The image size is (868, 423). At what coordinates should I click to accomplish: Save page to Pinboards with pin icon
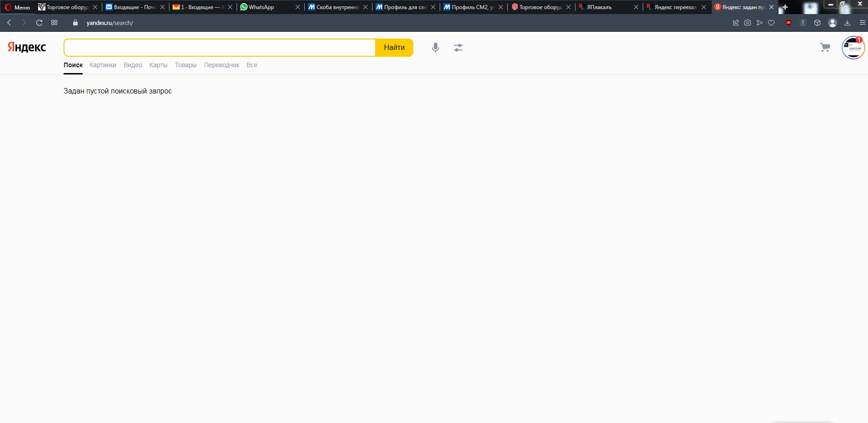[x=736, y=23]
